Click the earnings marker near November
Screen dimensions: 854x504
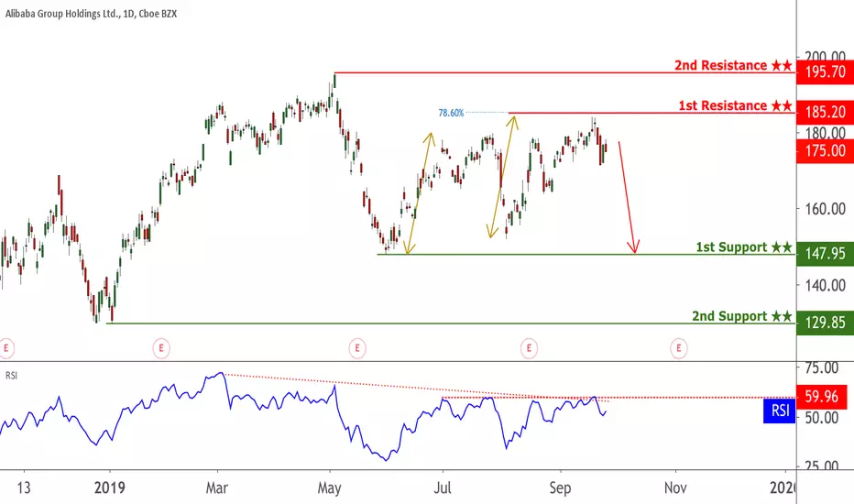(x=679, y=347)
